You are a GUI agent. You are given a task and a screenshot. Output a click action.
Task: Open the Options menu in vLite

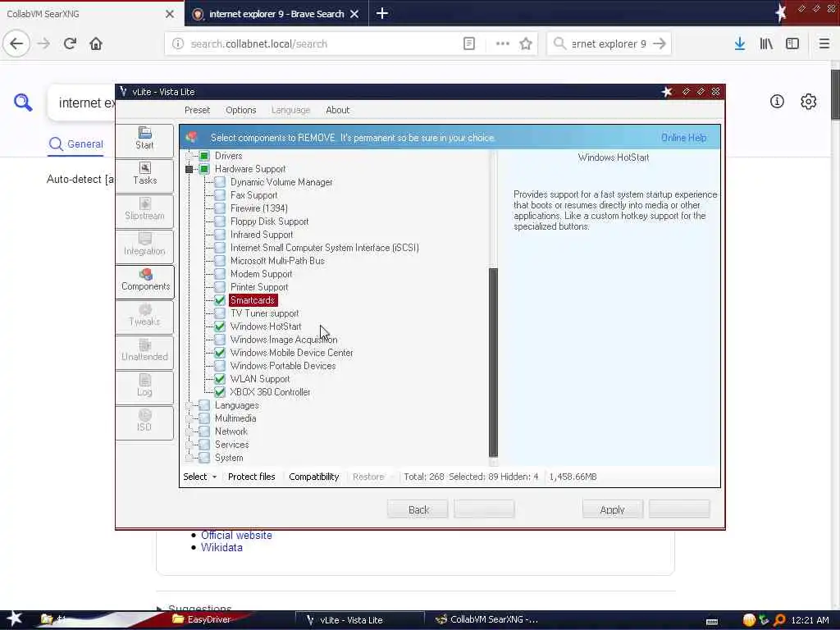pyautogui.click(x=241, y=110)
